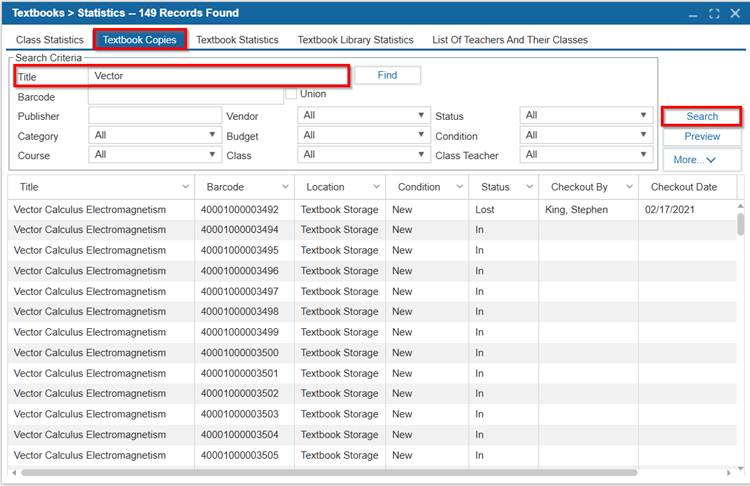
Task: Open the Class Teacher dropdown
Action: [586, 155]
